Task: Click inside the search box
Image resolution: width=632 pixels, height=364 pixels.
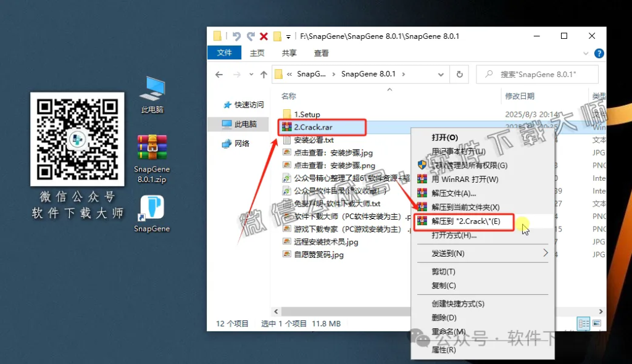Action: click(x=537, y=74)
